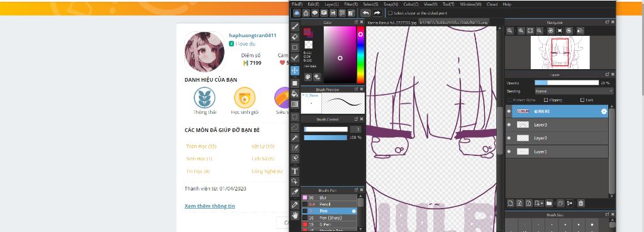Click the cloud icon in top toolbar
Screen dimensions: 644x232
click(297, 13)
